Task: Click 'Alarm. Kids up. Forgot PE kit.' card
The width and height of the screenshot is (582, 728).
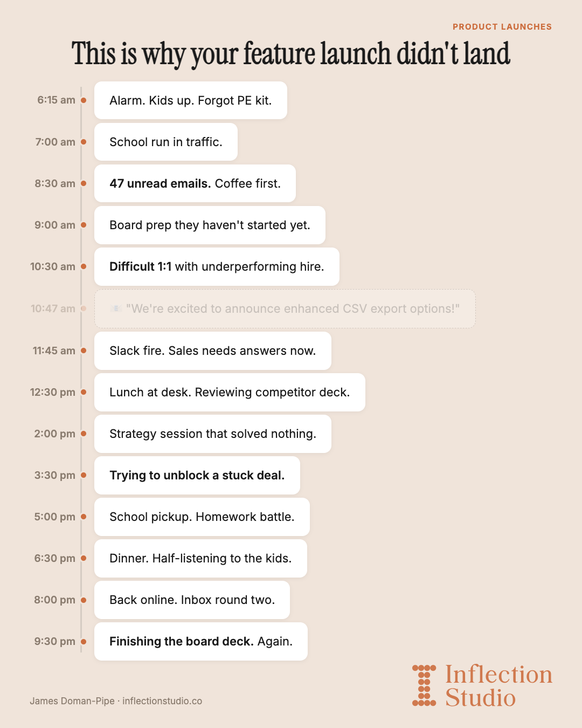Action: (191, 100)
